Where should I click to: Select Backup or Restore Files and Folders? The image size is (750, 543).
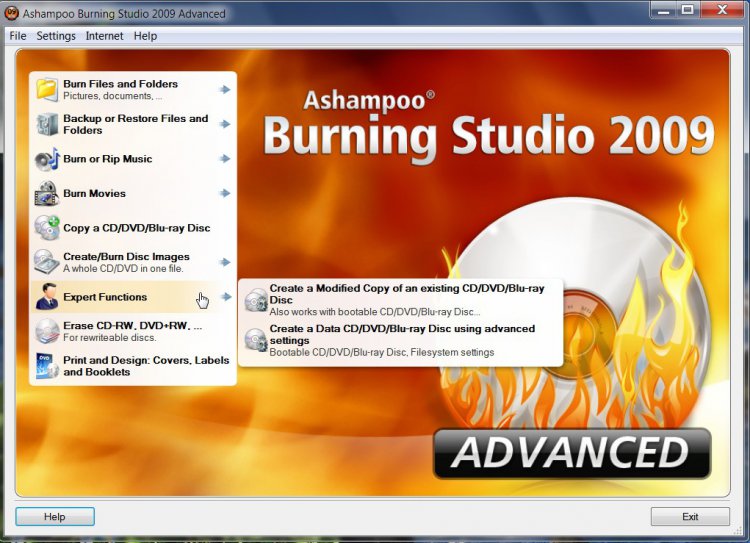coord(132,124)
